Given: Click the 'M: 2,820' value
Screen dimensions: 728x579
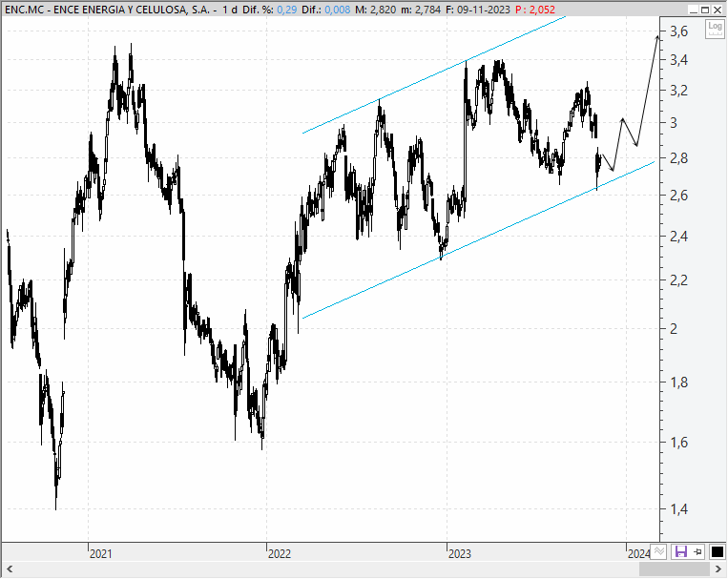Looking at the screenshot, I should [376, 10].
